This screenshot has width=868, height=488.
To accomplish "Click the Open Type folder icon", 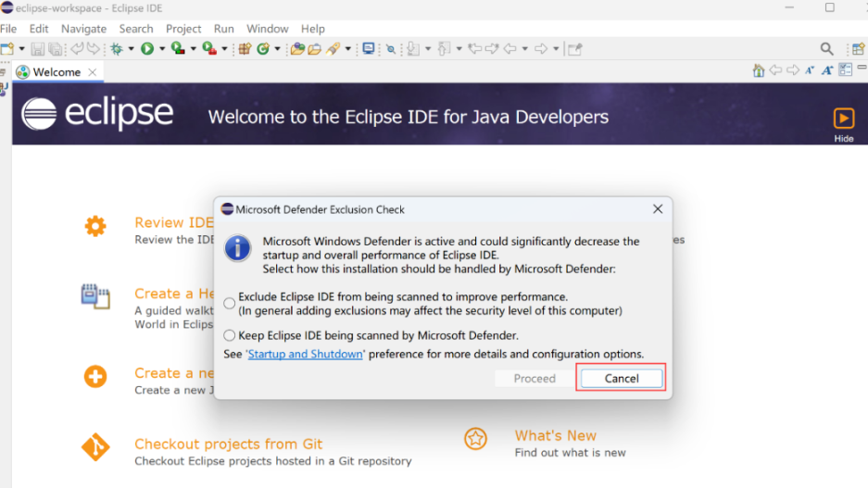I will click(297, 49).
